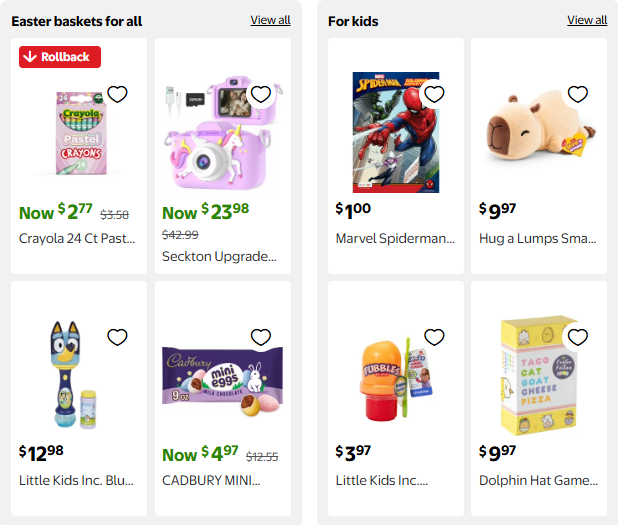Screen dimensions: 618x525
Task: Favorite the Taco Cat Goat Cheese Pizza game
Action: tap(577, 337)
